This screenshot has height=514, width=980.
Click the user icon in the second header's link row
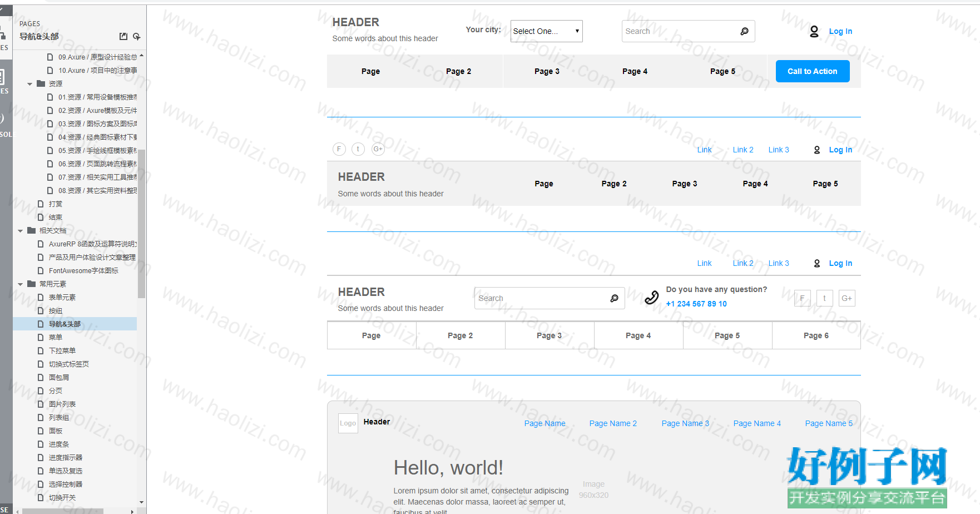click(817, 150)
